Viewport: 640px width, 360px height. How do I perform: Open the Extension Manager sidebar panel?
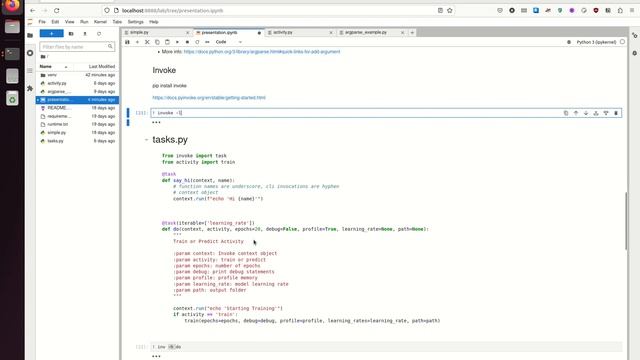click(30, 88)
